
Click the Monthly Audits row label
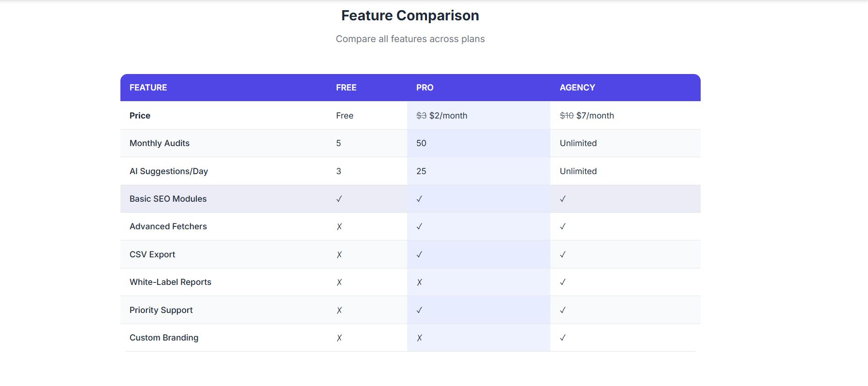coord(160,143)
